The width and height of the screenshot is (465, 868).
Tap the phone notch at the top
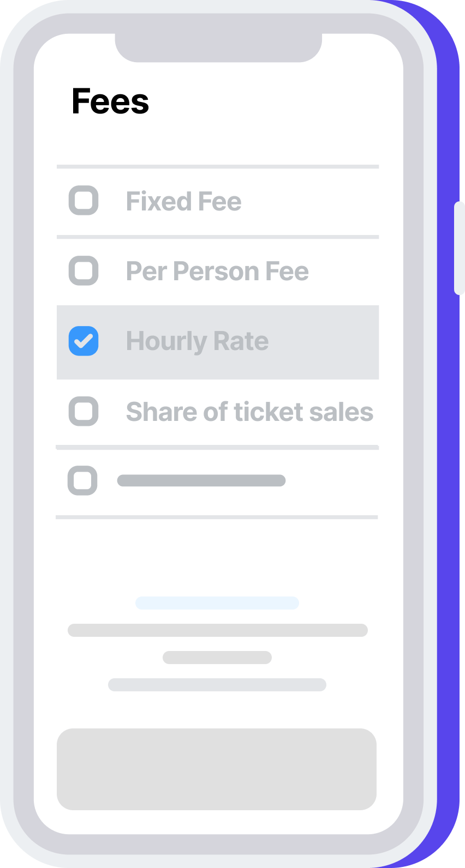pos(218,48)
